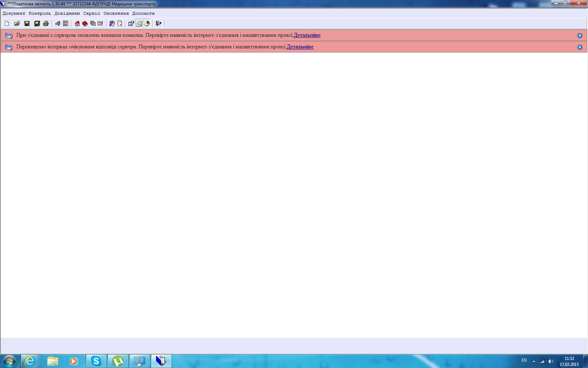Switch to uTorrent in the taskbar
The height and width of the screenshot is (368, 588).
[x=118, y=361]
